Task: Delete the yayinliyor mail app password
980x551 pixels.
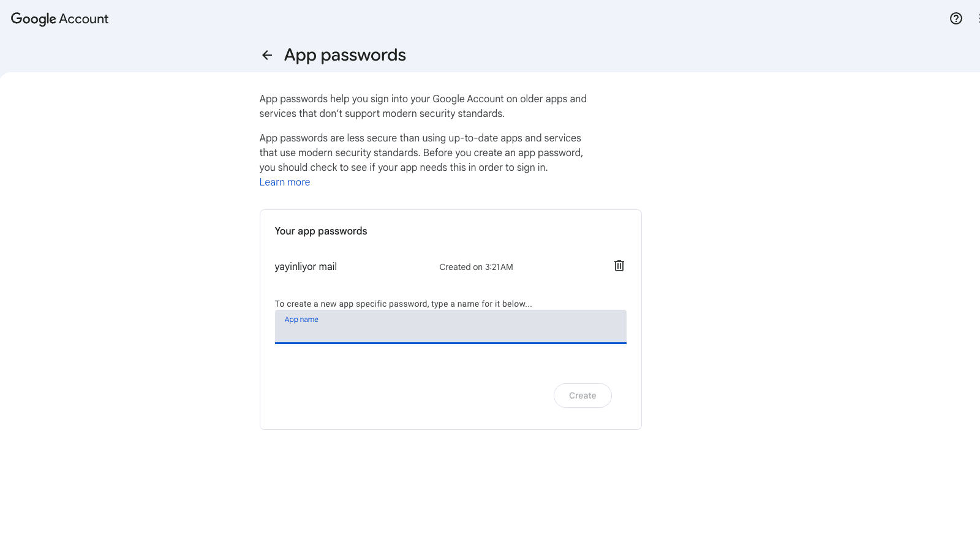Action: click(x=619, y=266)
